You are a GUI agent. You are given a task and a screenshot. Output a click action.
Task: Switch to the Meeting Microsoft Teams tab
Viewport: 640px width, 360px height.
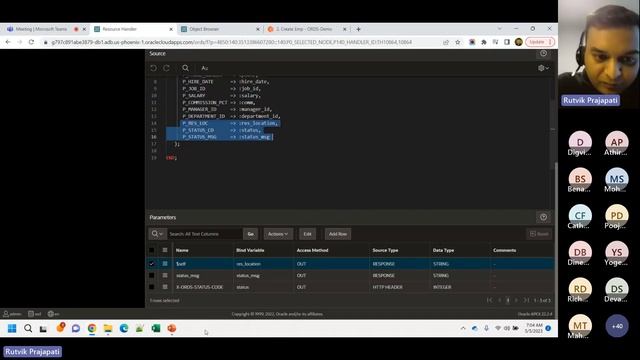(41, 29)
